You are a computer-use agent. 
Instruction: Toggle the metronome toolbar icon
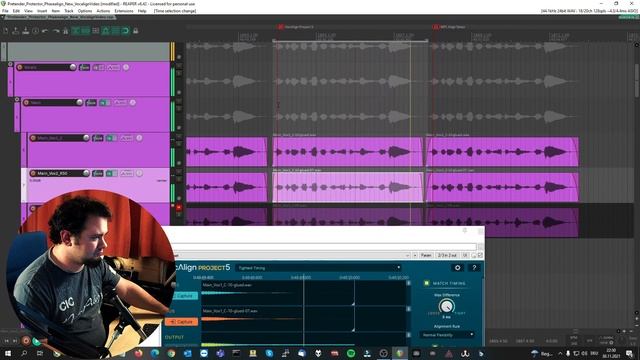65,31
